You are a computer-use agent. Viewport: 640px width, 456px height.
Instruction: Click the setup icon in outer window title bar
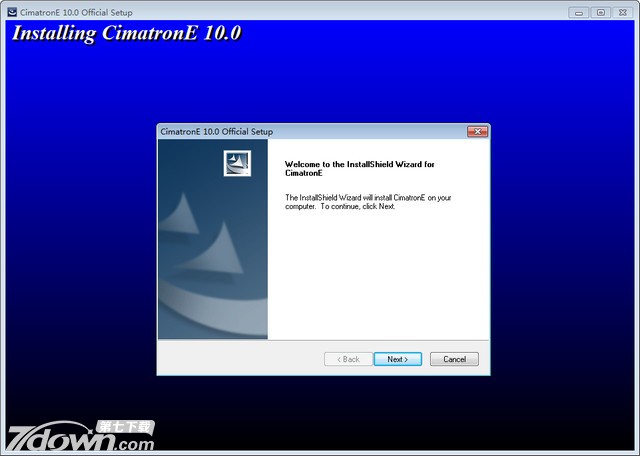(12, 12)
